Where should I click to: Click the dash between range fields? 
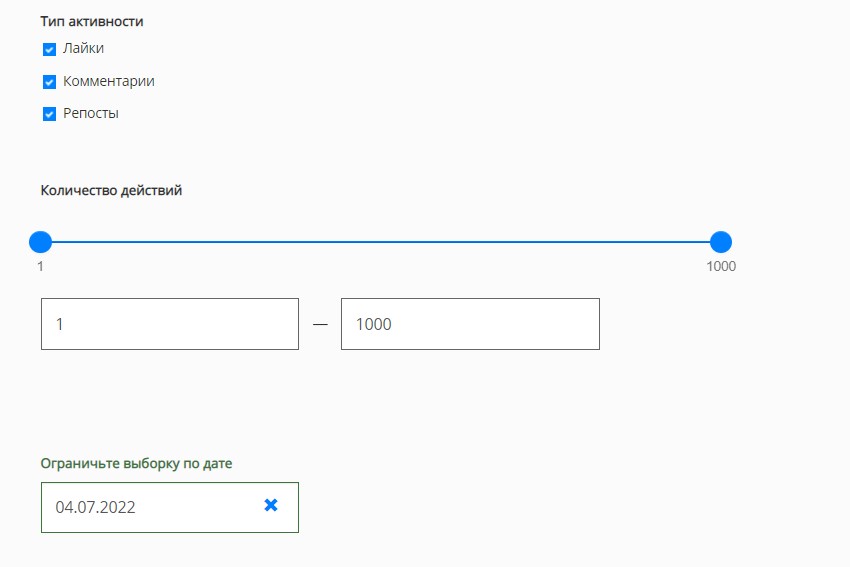[320, 324]
